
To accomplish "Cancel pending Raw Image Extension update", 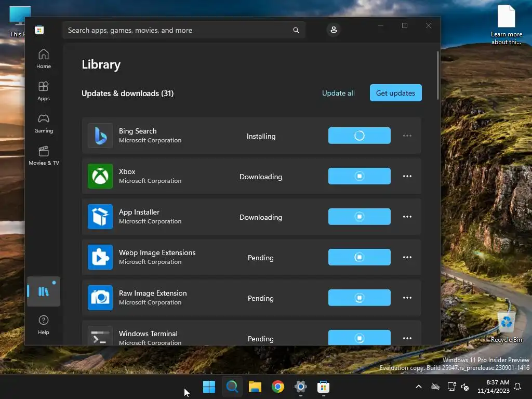I will pyautogui.click(x=360, y=298).
